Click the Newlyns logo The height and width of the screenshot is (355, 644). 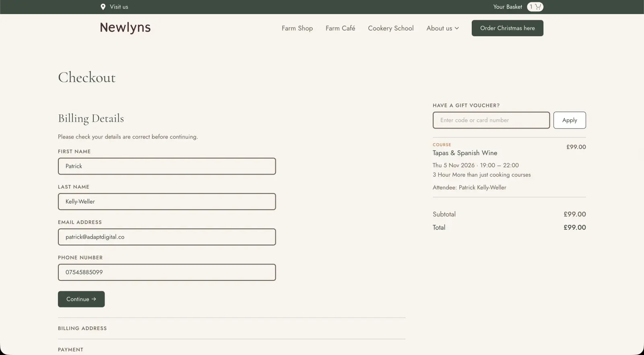(x=125, y=27)
